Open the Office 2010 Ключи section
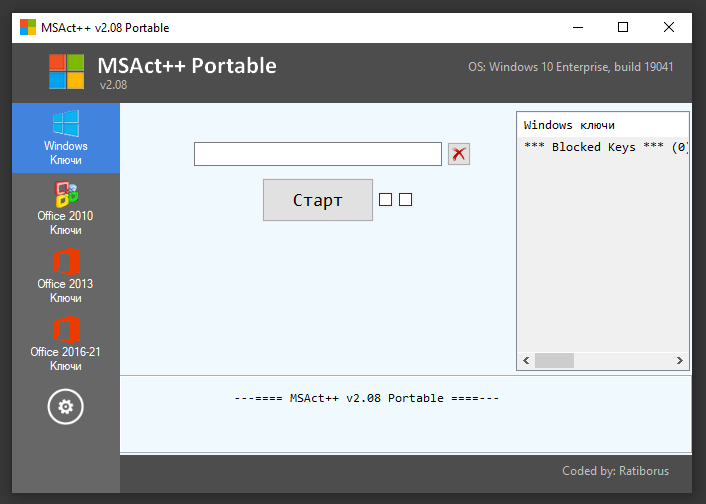Screen dimensions: 706x504 click(65, 207)
